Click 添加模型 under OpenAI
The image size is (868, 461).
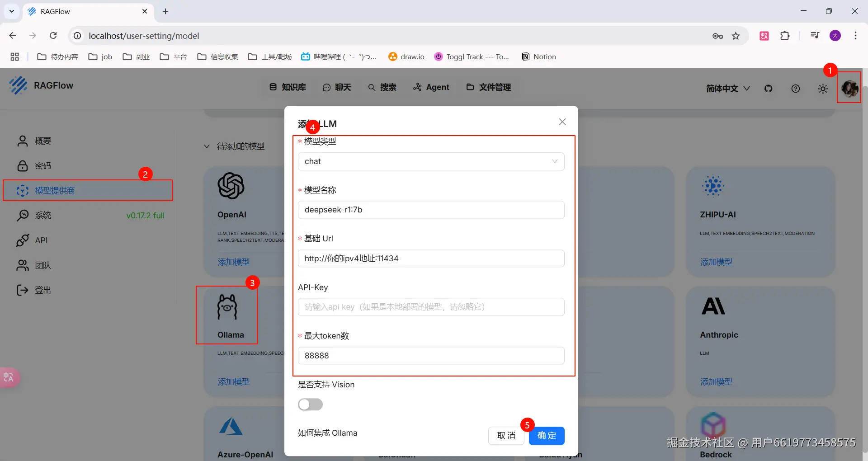coord(234,262)
